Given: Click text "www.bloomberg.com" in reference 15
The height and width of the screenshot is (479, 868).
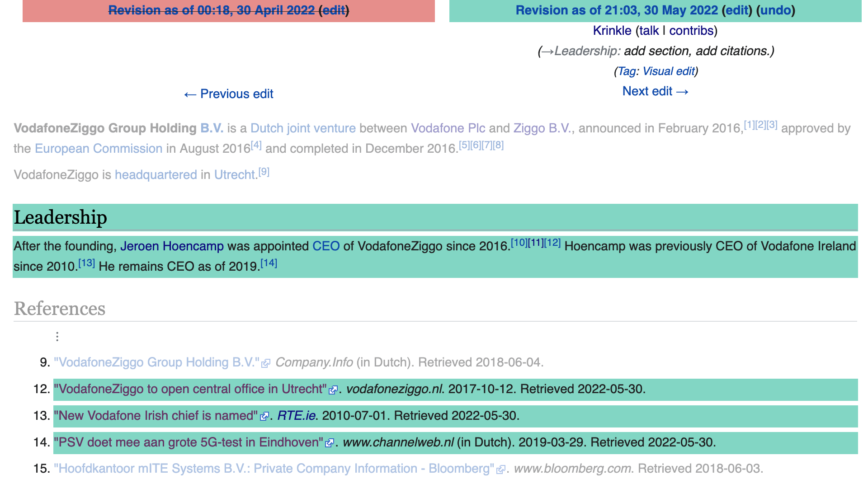Looking at the screenshot, I should [572, 469].
